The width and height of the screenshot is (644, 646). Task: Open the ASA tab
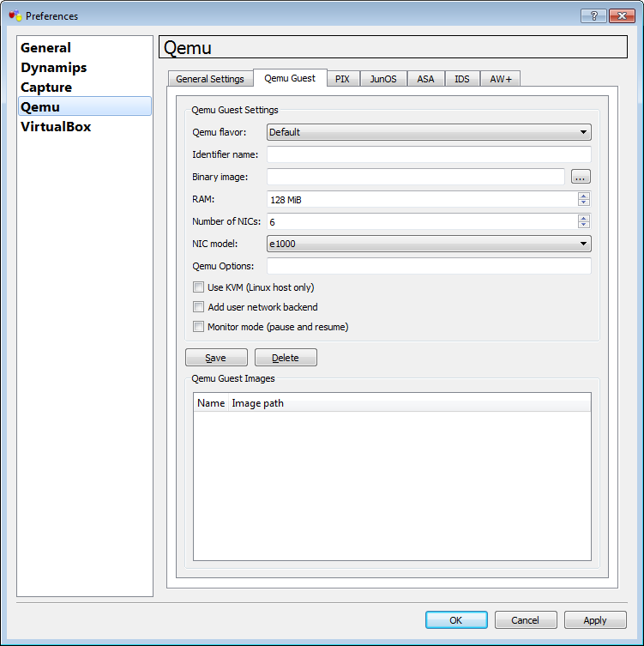[426, 79]
